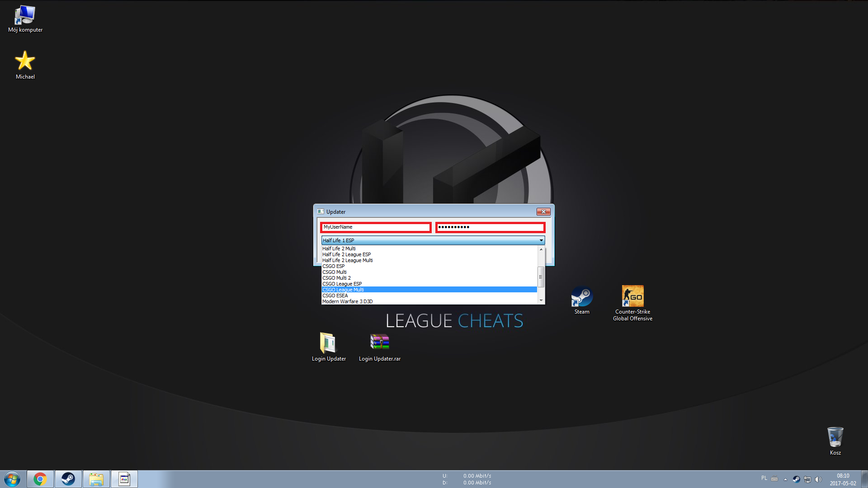
Task: Select the CSGO Multi option
Action: coord(429,272)
